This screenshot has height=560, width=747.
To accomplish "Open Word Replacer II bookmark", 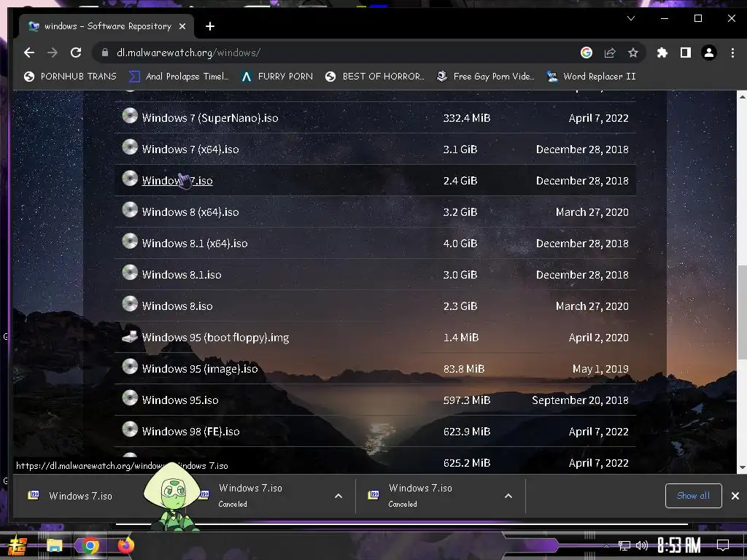I will (591, 76).
